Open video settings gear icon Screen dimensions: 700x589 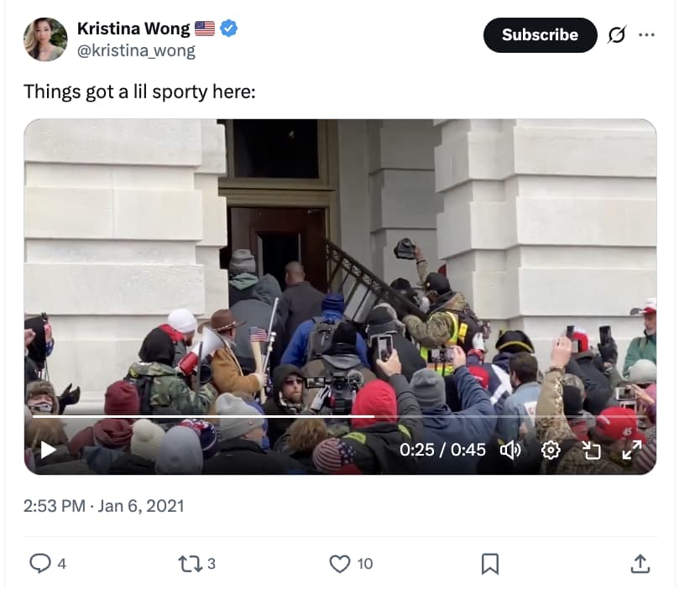(x=551, y=450)
